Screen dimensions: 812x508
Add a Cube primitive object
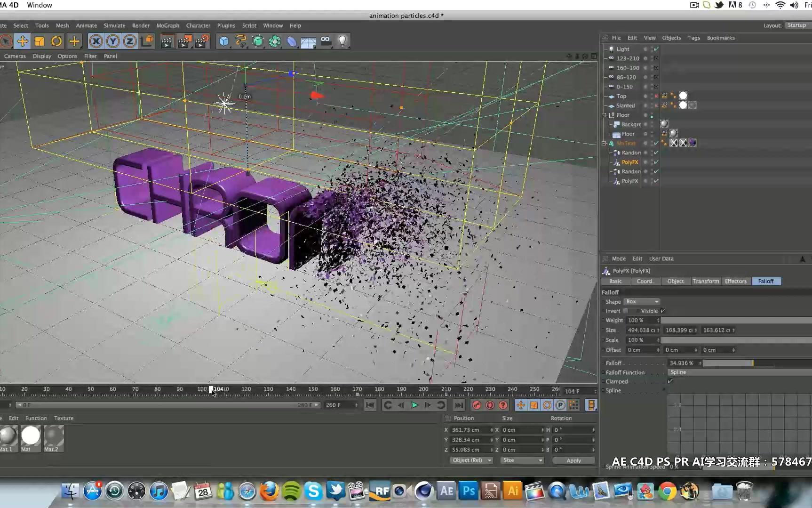point(224,41)
